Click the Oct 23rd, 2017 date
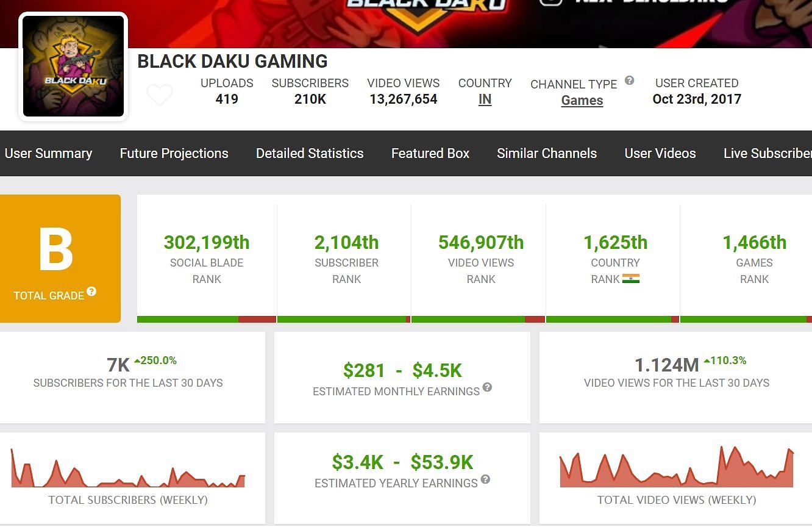 point(697,99)
